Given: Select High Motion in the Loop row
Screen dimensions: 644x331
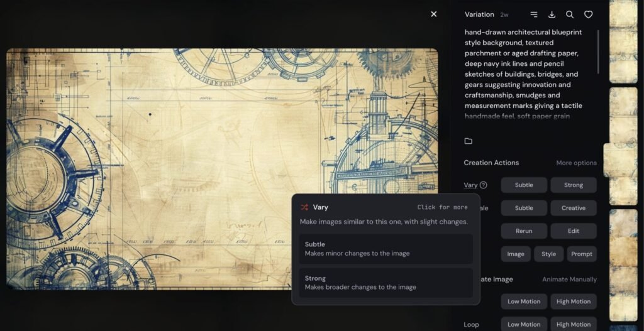Looking at the screenshot, I should point(574,324).
